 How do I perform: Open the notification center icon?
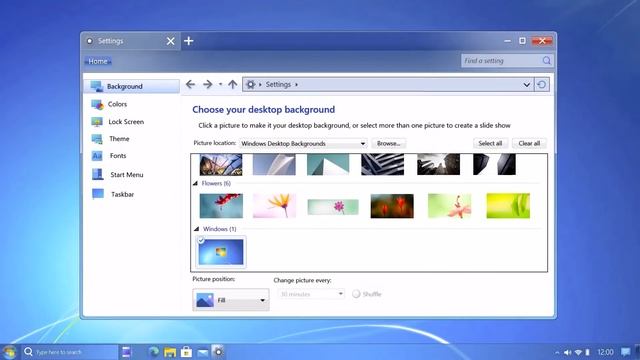point(625,352)
